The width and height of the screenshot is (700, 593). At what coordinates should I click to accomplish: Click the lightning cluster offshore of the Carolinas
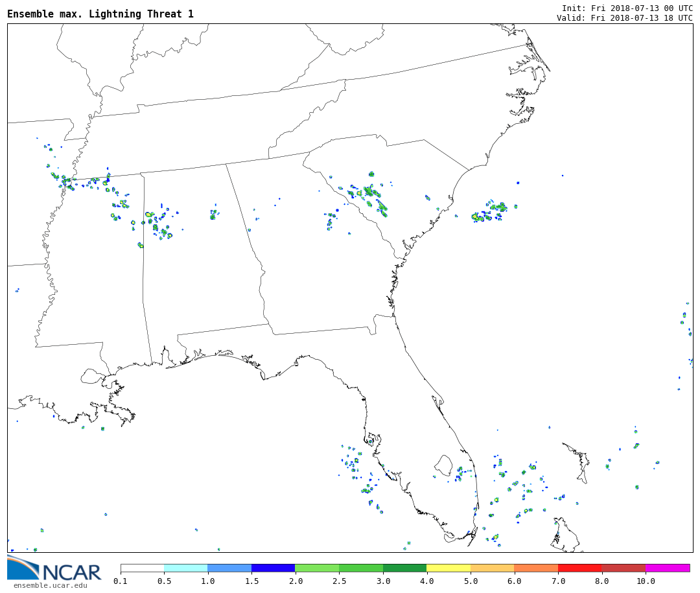click(x=489, y=212)
